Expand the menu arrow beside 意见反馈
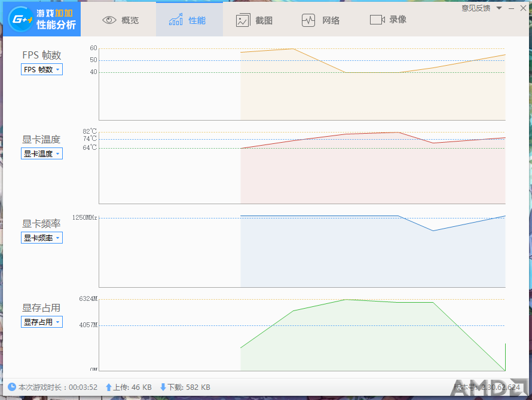This screenshot has width=532, height=400. 499,8
